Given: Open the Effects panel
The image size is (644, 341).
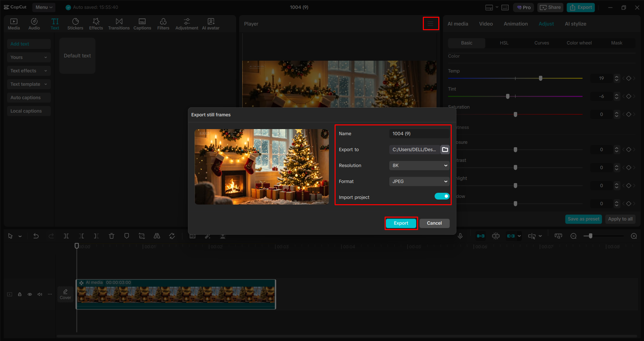Looking at the screenshot, I should [96, 23].
